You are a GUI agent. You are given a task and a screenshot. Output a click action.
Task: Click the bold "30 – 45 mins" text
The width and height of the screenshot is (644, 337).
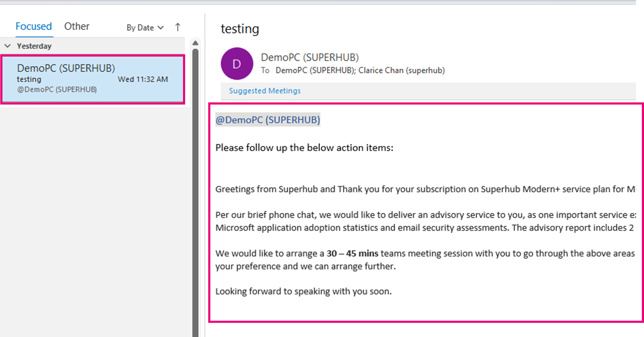(352, 253)
